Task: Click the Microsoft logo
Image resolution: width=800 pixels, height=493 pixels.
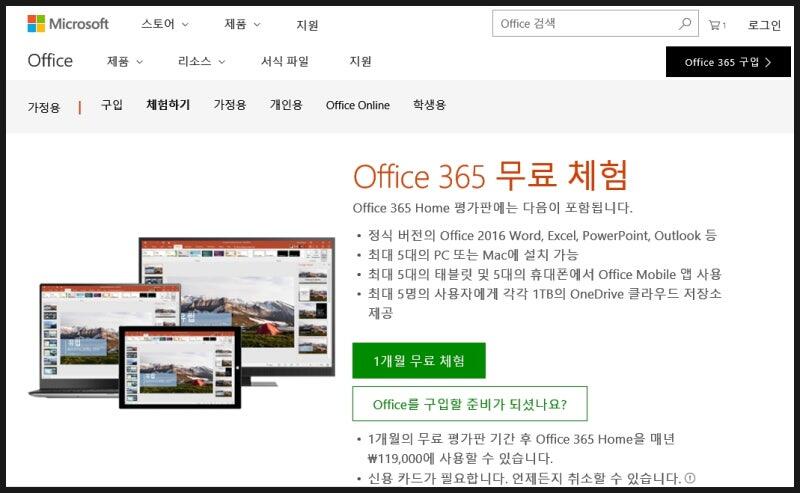Action: point(68,24)
